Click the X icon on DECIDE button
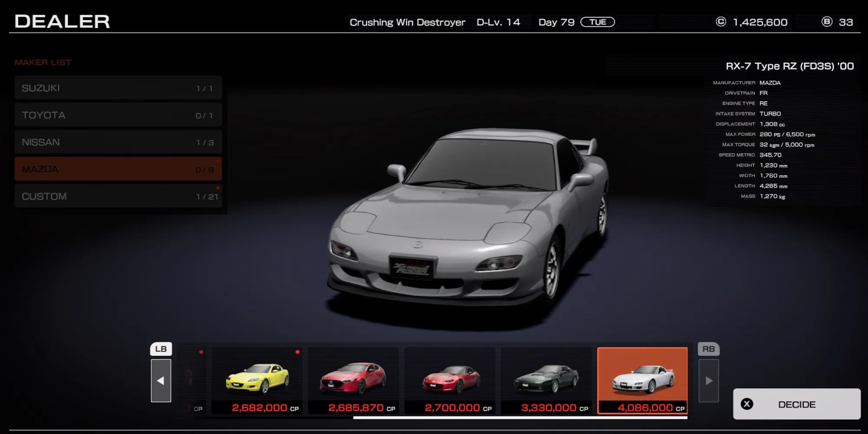 click(747, 404)
